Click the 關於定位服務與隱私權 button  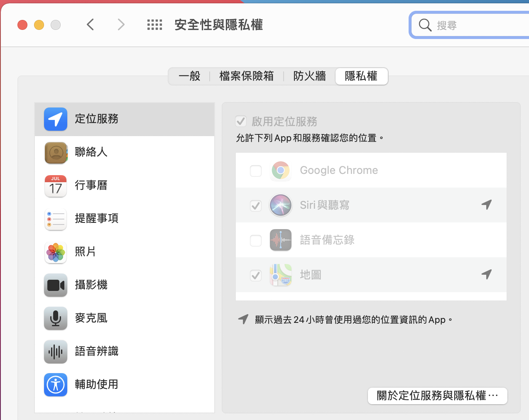437,396
